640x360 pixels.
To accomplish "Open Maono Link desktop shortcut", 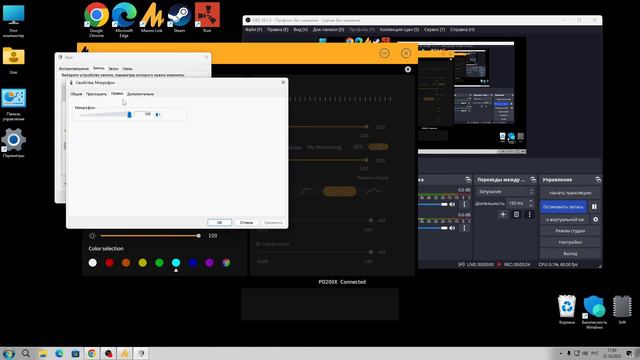I will (152, 18).
